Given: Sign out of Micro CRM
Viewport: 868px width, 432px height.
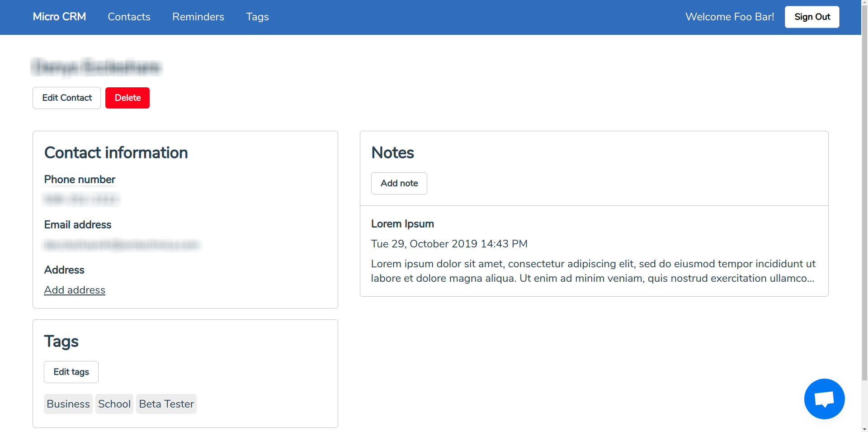Looking at the screenshot, I should (x=811, y=17).
